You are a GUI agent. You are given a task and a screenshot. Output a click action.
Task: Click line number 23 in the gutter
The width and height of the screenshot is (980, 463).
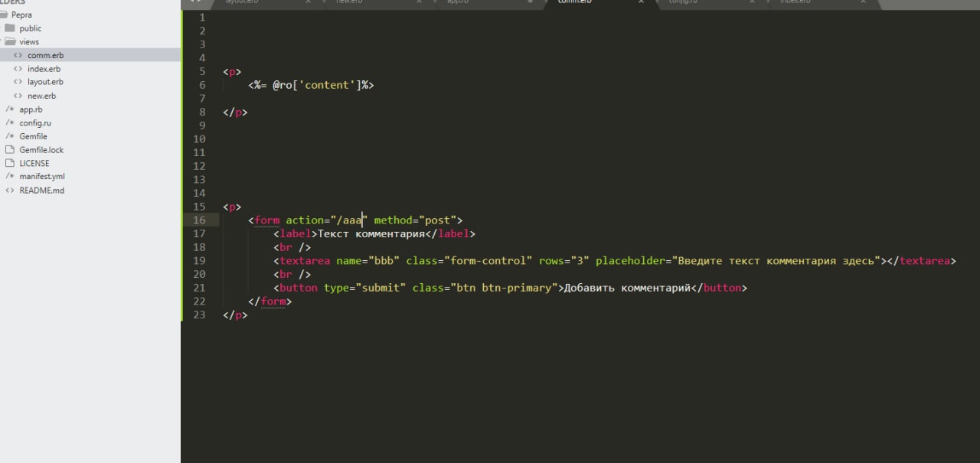(x=199, y=315)
